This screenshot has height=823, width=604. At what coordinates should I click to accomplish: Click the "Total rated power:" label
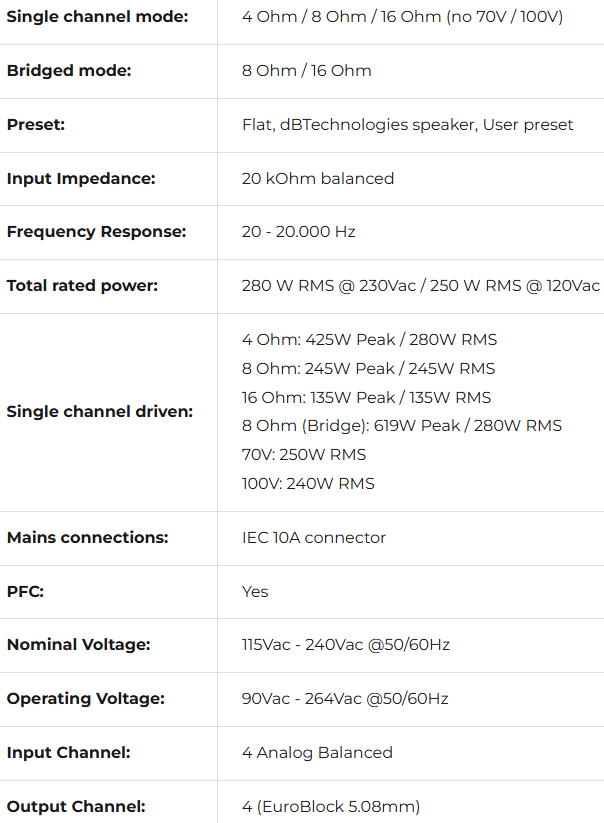tap(82, 286)
